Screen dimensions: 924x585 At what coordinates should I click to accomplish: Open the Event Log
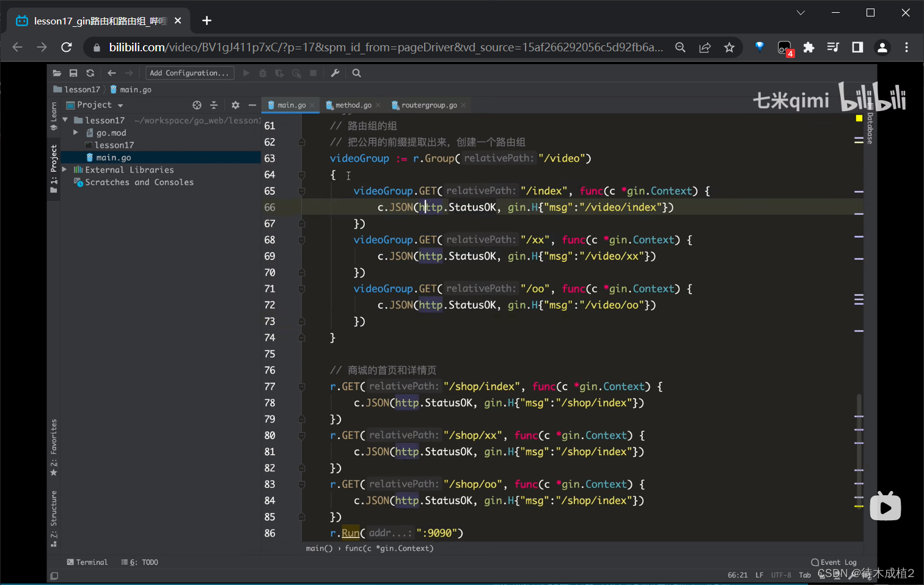pos(834,562)
